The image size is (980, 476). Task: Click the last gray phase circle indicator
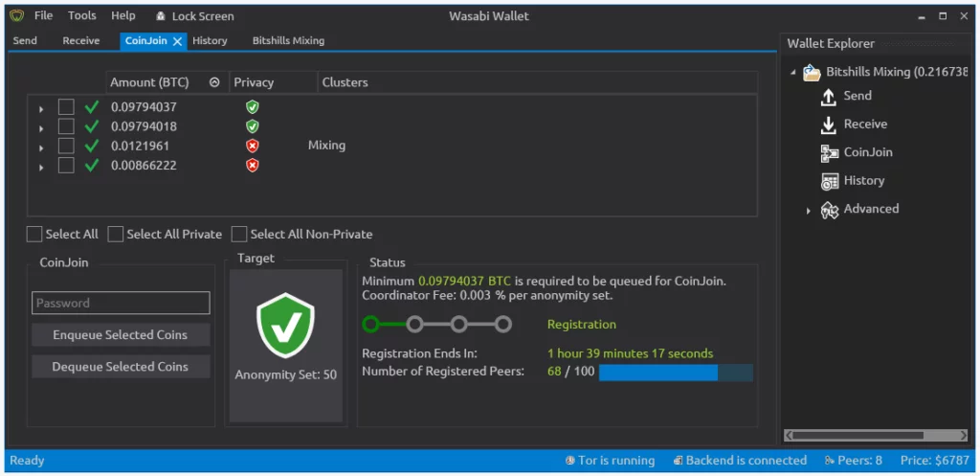pos(503,324)
